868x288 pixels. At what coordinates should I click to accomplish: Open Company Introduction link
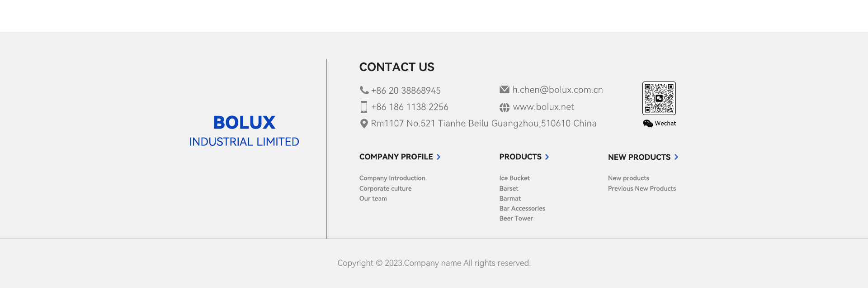click(392, 178)
